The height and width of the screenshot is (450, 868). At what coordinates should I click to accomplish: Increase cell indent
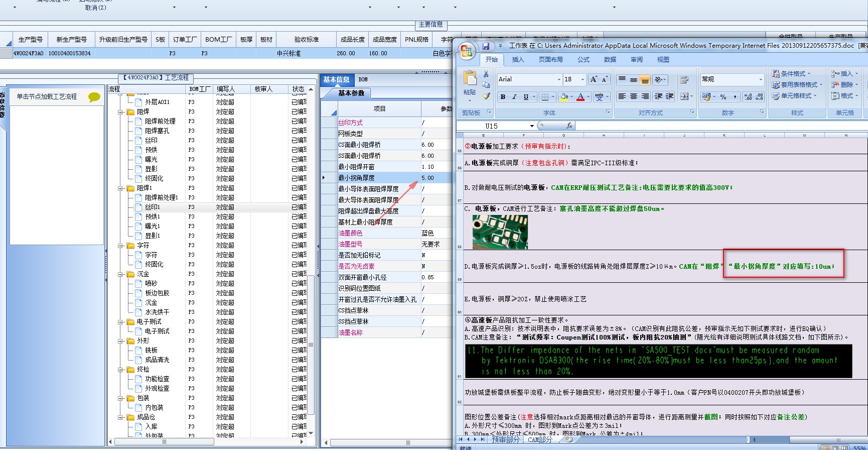pyautogui.click(x=670, y=96)
